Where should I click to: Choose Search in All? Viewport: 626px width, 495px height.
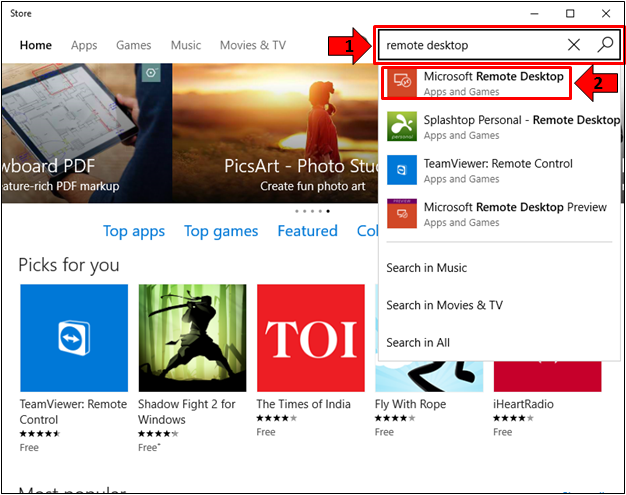pos(418,343)
